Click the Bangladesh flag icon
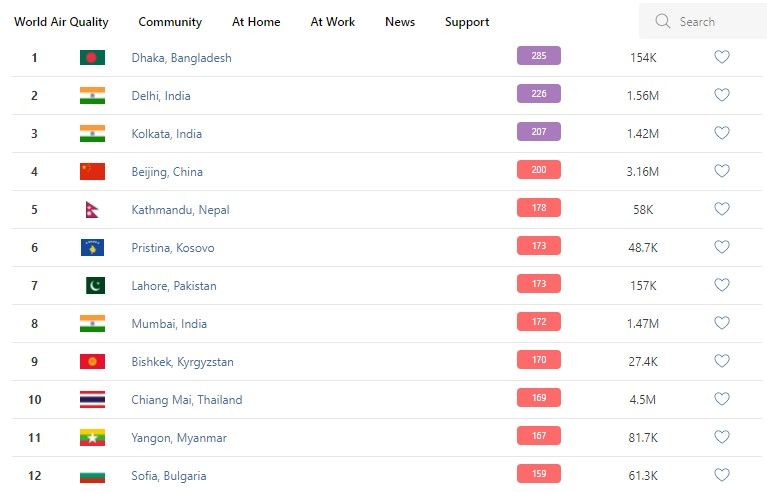 [92, 58]
